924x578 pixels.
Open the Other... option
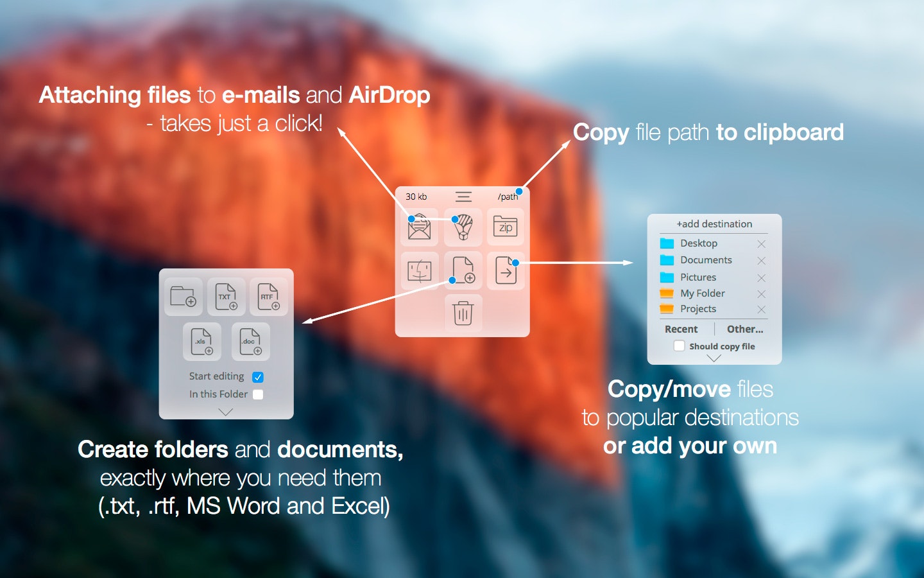click(745, 329)
